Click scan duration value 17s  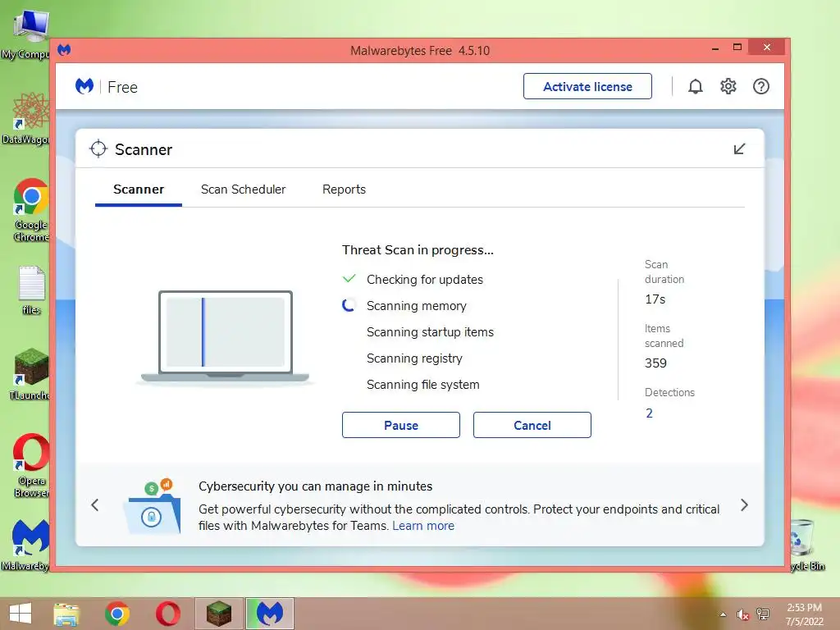click(655, 299)
